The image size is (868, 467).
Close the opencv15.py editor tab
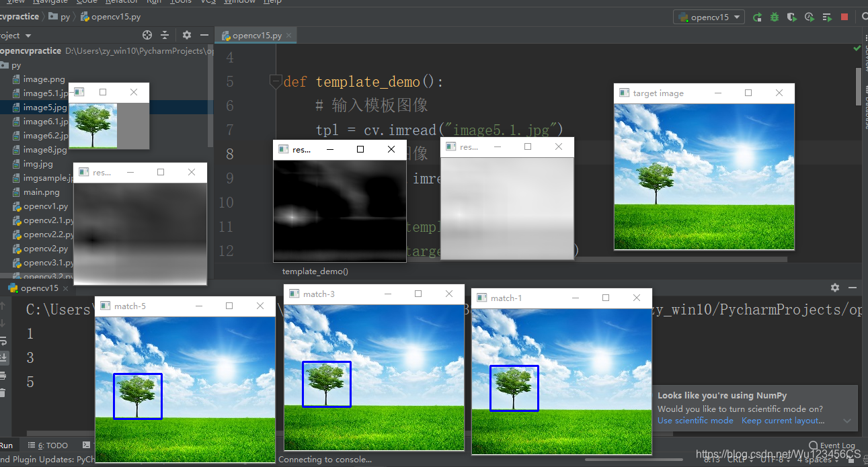click(x=288, y=36)
